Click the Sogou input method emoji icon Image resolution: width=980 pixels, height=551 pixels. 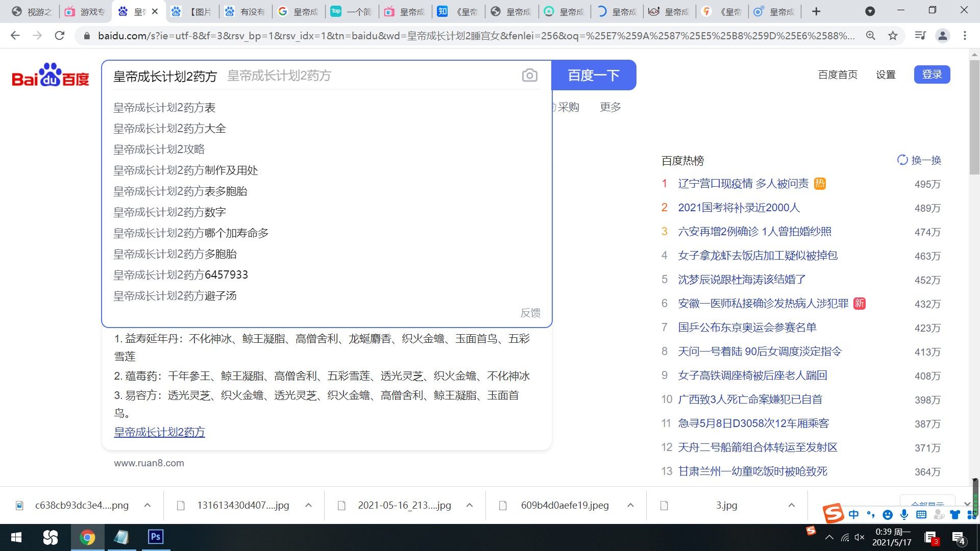pyautogui.click(x=888, y=515)
